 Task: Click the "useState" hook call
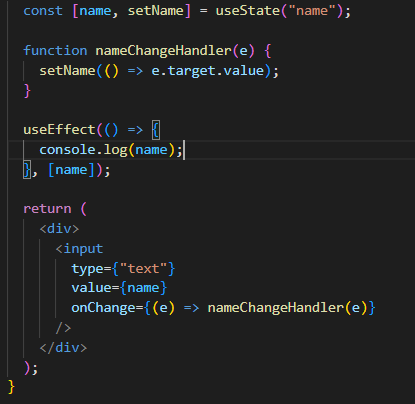coord(248,11)
